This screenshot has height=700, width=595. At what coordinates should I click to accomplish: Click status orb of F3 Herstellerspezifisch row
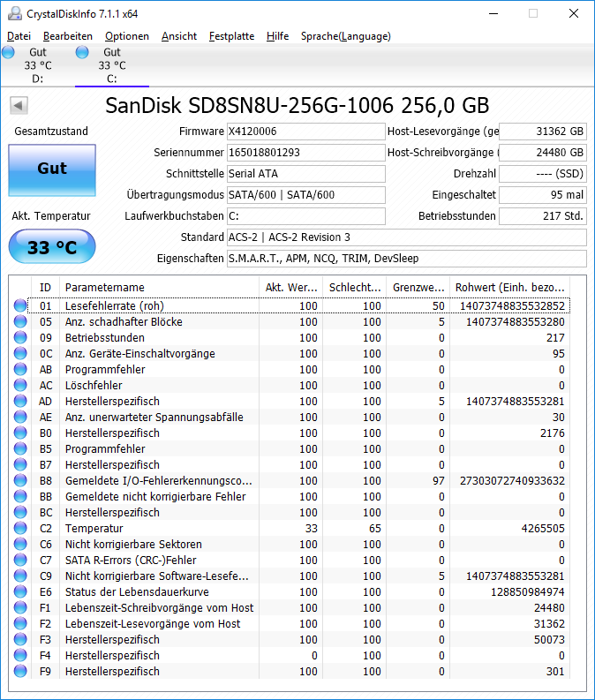tap(20, 640)
